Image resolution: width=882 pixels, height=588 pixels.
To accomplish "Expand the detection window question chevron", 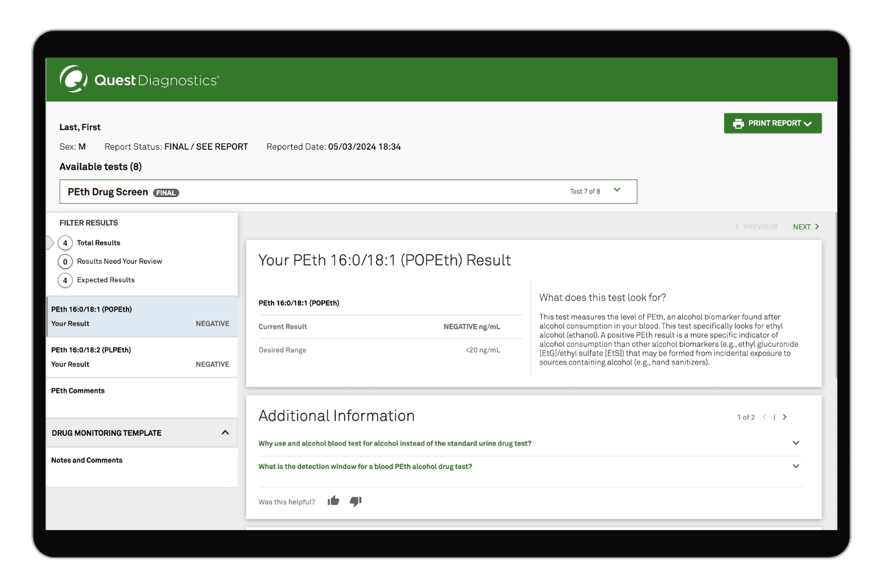I will (796, 466).
